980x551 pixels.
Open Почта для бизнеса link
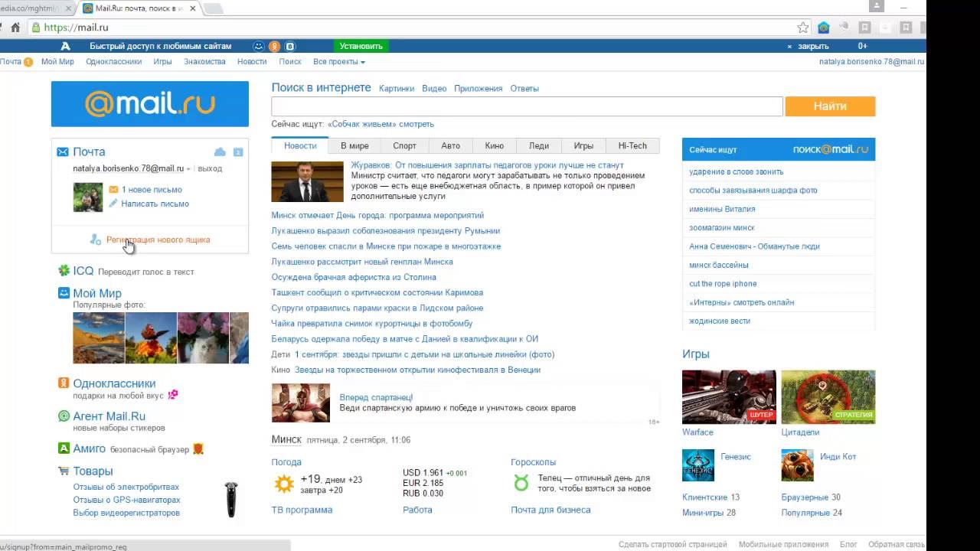coord(550,510)
